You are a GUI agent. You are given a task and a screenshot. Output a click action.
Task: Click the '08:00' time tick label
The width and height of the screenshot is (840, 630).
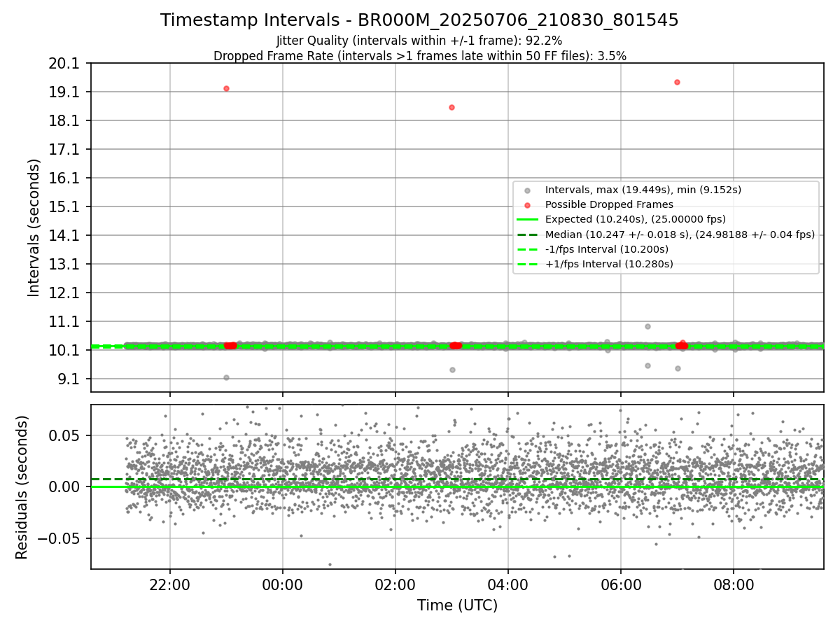(734, 584)
